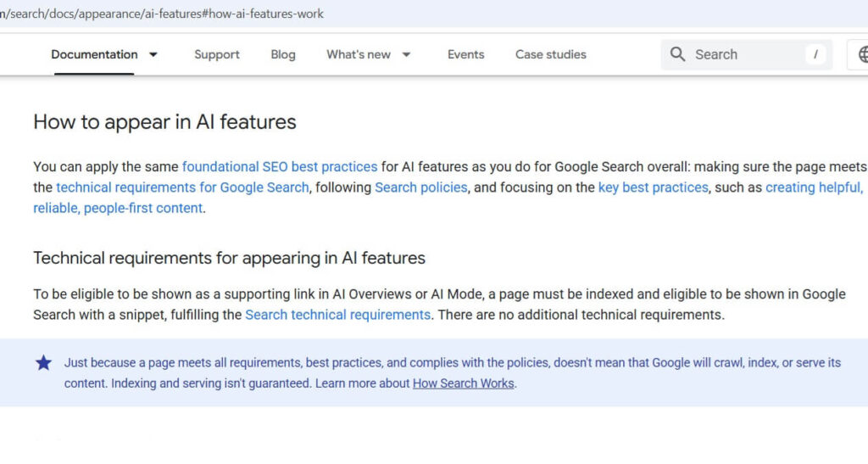
Task: Click the star icon in the note box
Action: click(x=43, y=363)
